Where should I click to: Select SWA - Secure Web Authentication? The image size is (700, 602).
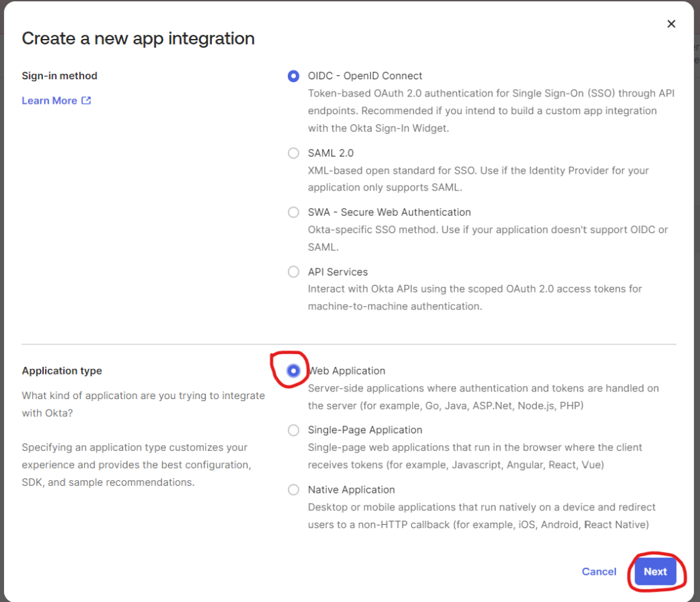point(293,213)
